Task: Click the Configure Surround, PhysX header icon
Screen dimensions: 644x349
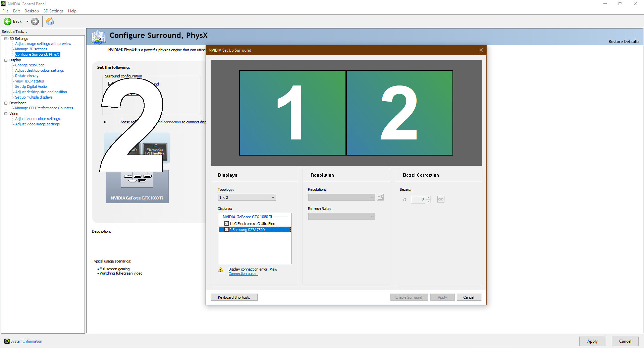Action: (x=98, y=37)
